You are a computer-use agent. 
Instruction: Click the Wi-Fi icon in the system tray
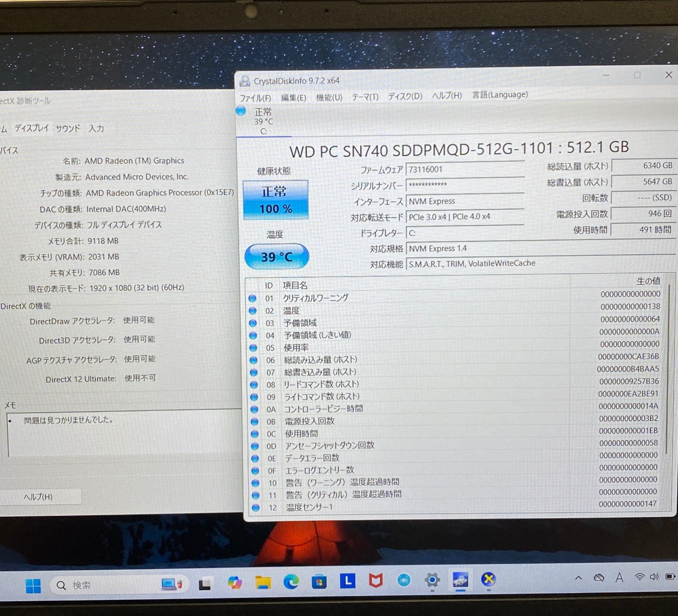click(x=640, y=577)
